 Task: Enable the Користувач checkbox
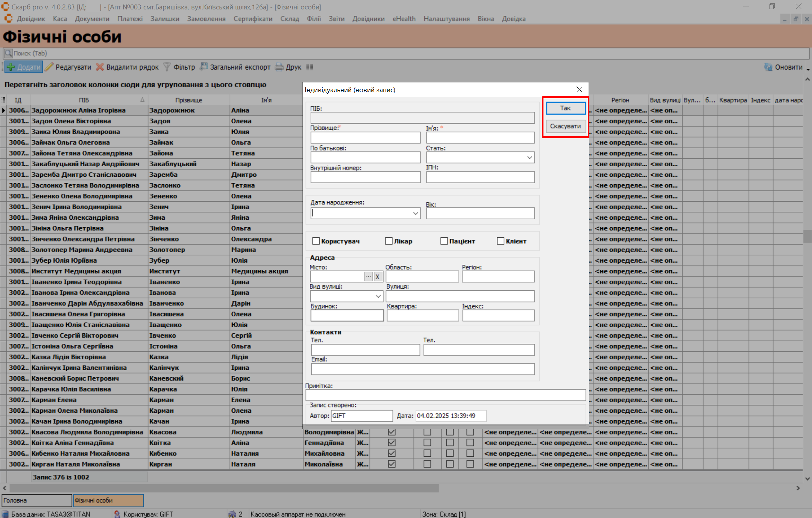pos(316,241)
